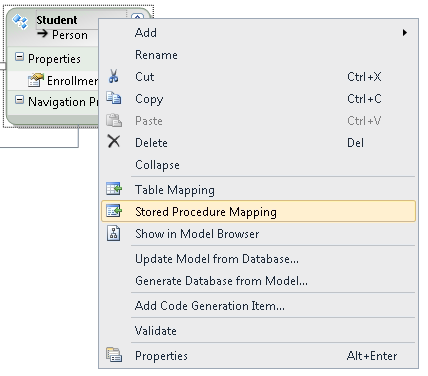The width and height of the screenshot is (428, 376).
Task: Click the Student entity type icon
Action: pyautogui.click(x=20, y=22)
